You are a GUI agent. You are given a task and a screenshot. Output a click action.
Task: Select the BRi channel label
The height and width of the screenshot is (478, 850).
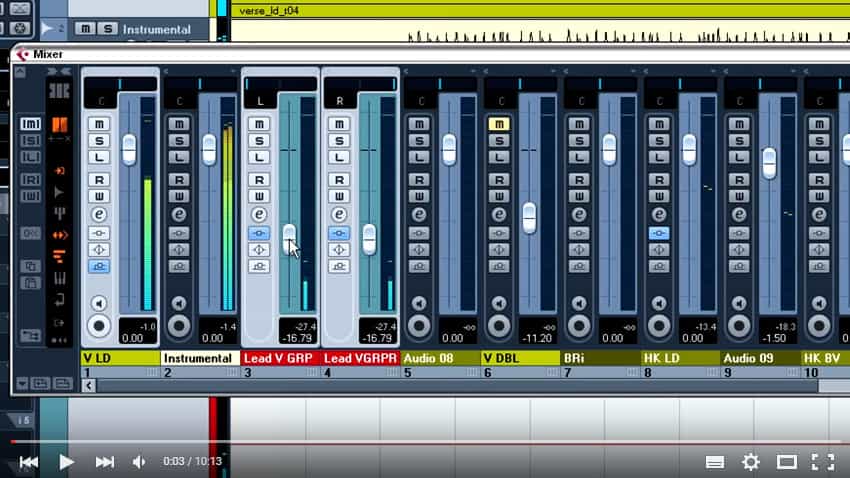point(600,358)
